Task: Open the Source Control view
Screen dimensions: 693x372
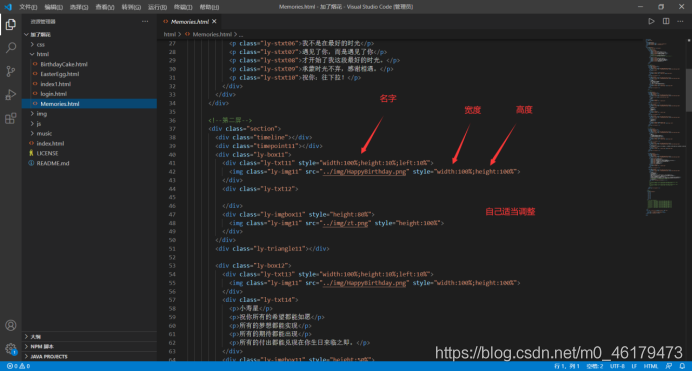Action: (11, 71)
